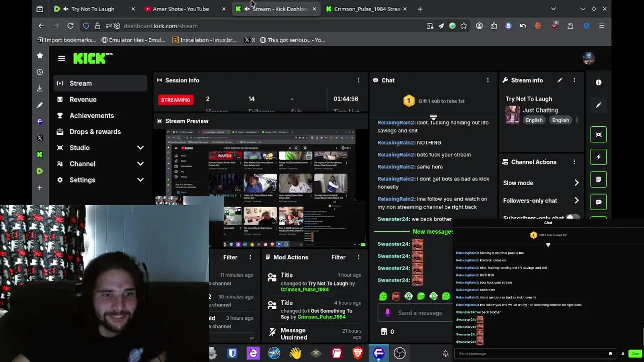Image resolution: width=644 pixels, height=362 pixels.
Task: Click the Stream Preview video
Action: pyautogui.click(x=261, y=189)
